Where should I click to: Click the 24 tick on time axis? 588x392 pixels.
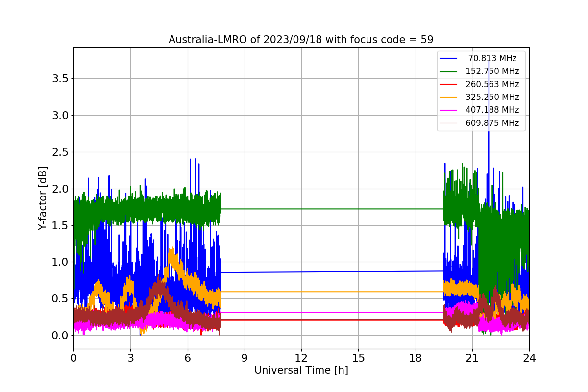[529, 358]
